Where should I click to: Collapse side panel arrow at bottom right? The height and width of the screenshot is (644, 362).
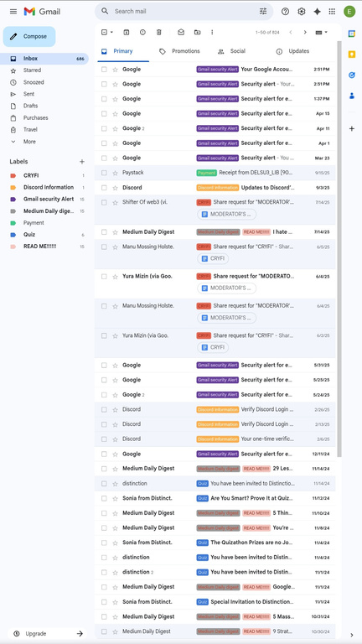352,635
